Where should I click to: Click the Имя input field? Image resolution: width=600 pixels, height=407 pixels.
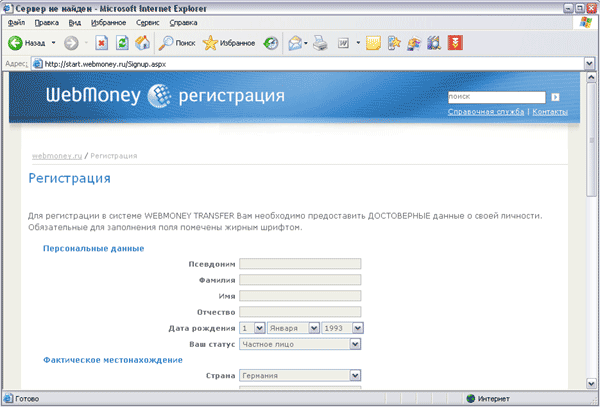[300, 296]
